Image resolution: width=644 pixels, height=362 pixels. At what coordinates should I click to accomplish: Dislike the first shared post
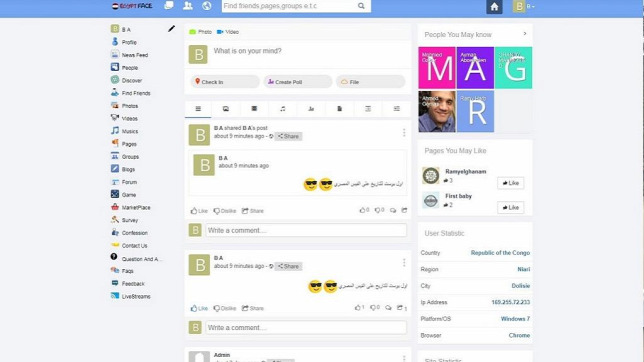(x=225, y=211)
